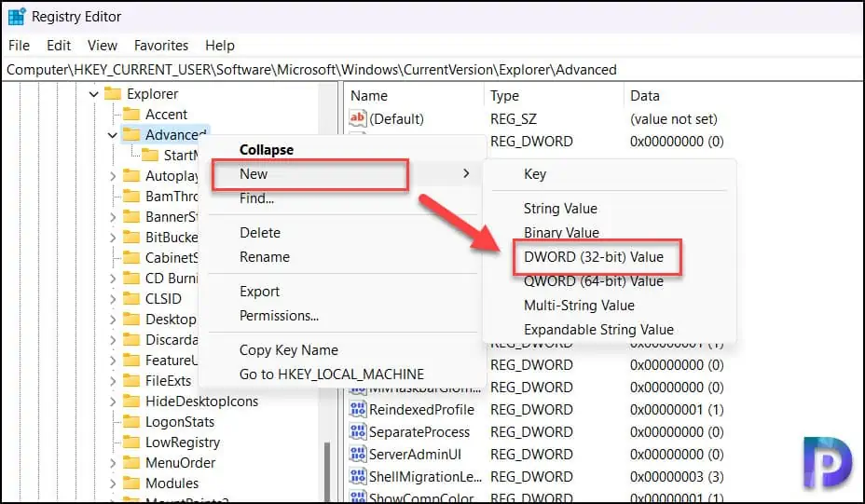
Task: Click the HideDesktopIcons folder icon
Action: point(131,401)
